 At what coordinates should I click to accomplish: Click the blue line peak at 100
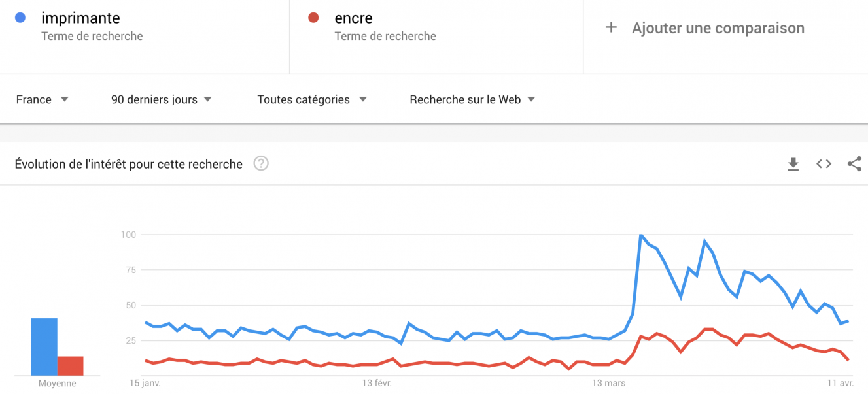point(640,235)
